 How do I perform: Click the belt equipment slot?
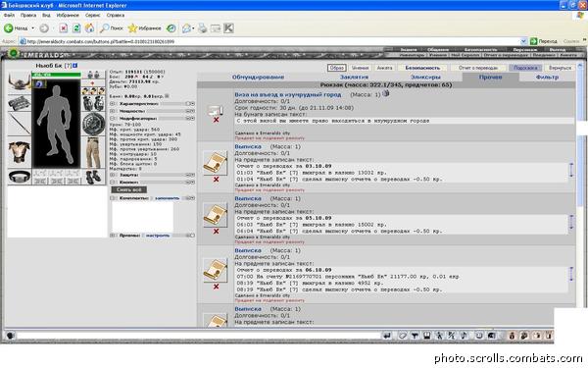[x=20, y=177]
